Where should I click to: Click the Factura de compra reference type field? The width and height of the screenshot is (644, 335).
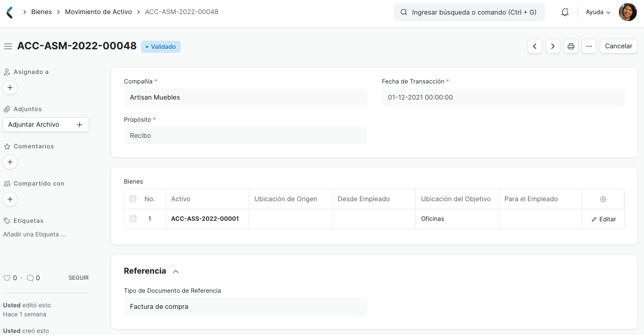tap(245, 307)
